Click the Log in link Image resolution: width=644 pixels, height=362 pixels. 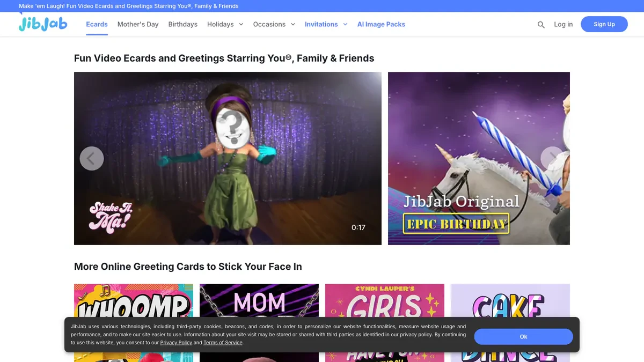coord(563,24)
